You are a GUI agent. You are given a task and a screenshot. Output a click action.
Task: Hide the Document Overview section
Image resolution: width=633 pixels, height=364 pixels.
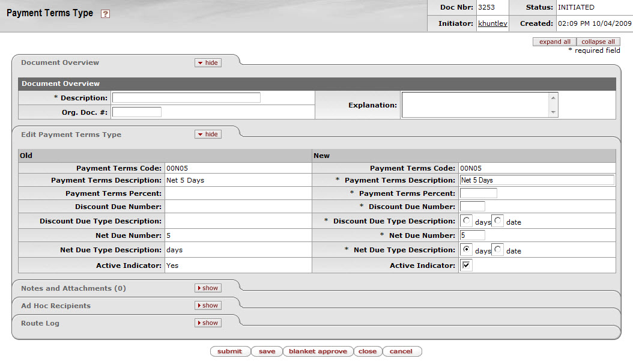(208, 62)
